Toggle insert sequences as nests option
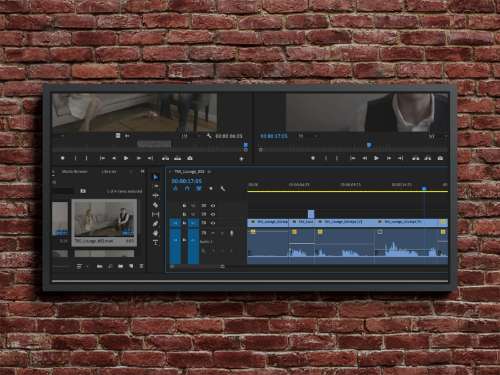The width and height of the screenshot is (500, 375). pyautogui.click(x=175, y=189)
